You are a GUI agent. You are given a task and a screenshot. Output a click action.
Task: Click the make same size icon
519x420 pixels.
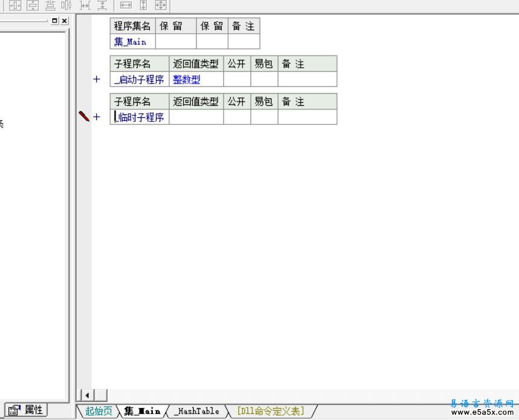[x=160, y=5]
